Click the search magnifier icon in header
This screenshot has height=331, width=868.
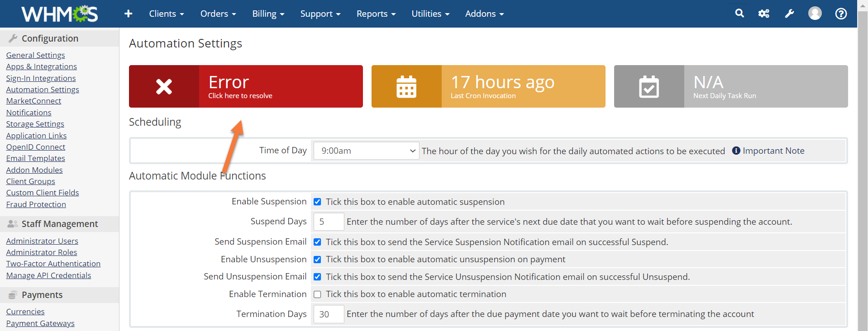(x=739, y=14)
